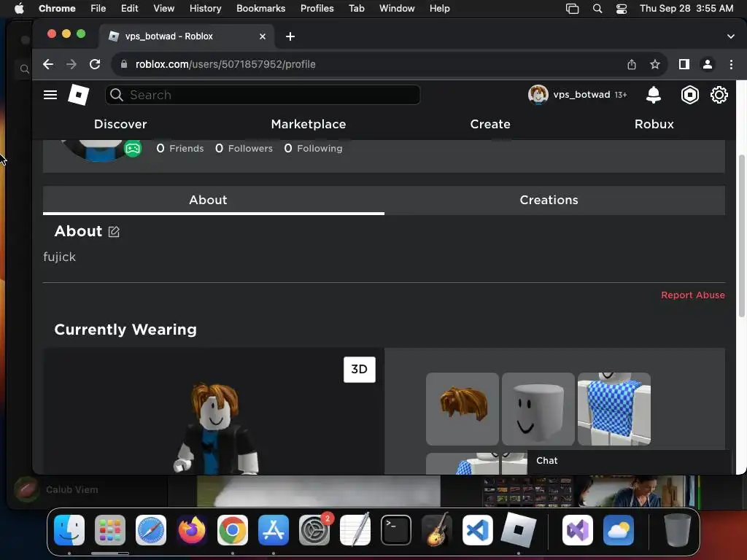Click the Currently Wearing heading

[125, 330]
